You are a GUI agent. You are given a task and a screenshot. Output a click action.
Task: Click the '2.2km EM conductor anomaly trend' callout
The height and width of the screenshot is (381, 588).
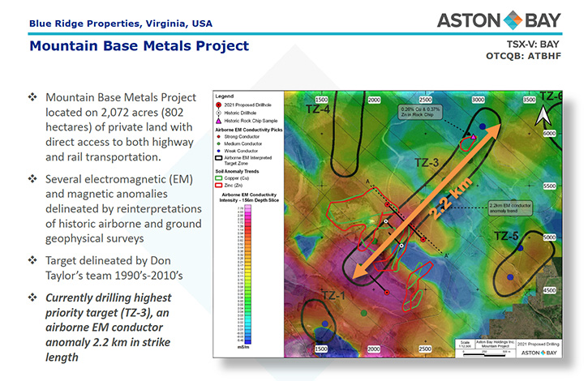click(510, 208)
